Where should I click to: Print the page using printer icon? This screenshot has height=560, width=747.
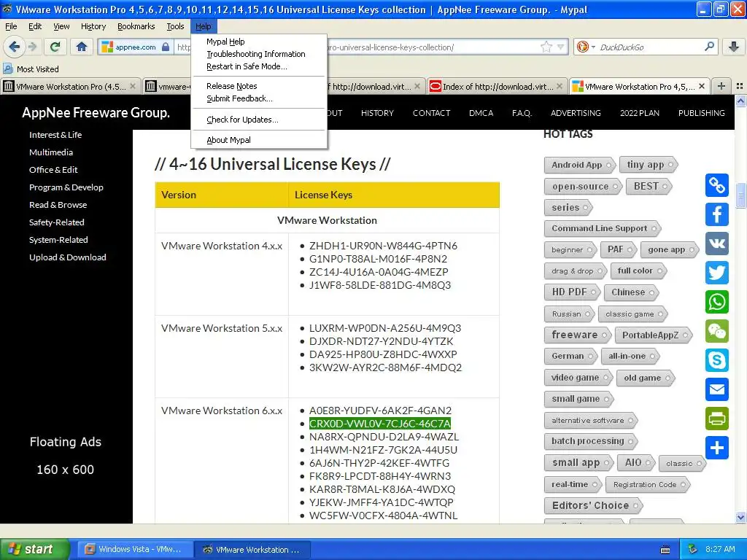tap(717, 419)
